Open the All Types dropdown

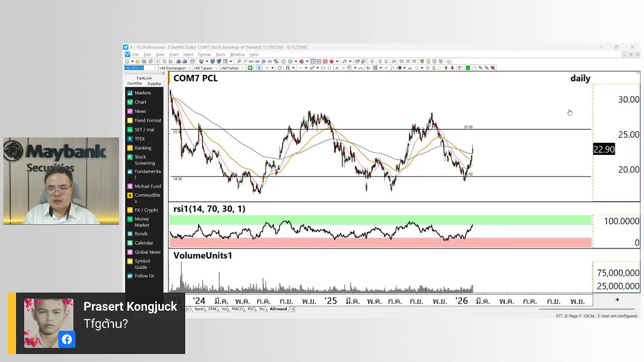click(x=206, y=68)
